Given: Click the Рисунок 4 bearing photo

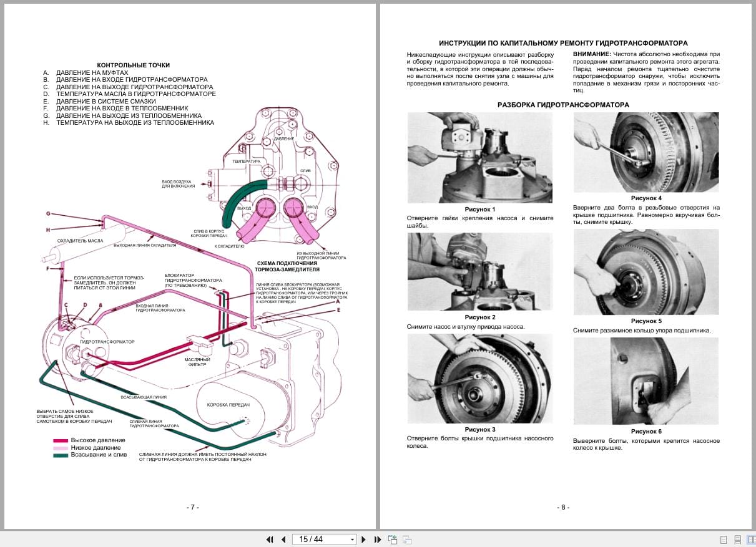Looking at the screenshot, I should pyautogui.click(x=646, y=152).
